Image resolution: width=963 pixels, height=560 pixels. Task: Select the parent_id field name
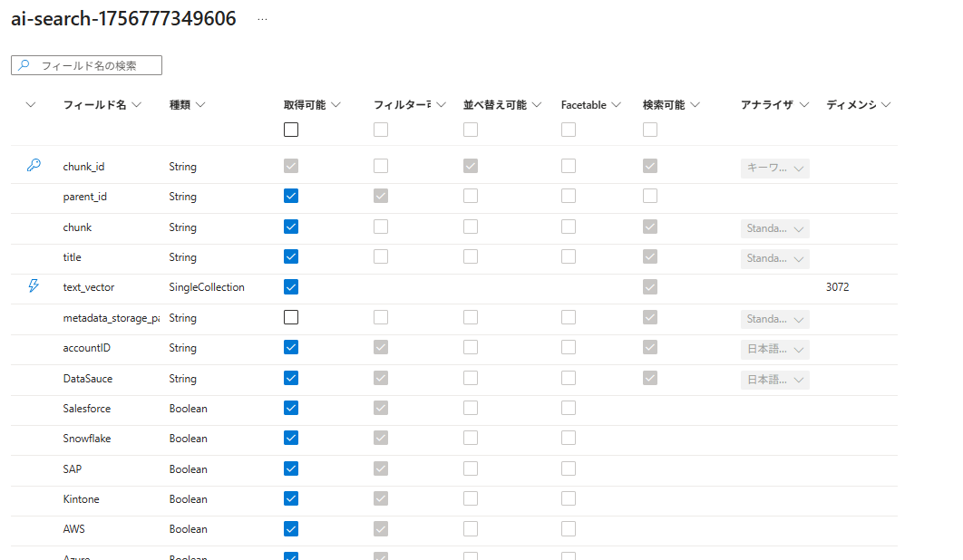click(84, 197)
